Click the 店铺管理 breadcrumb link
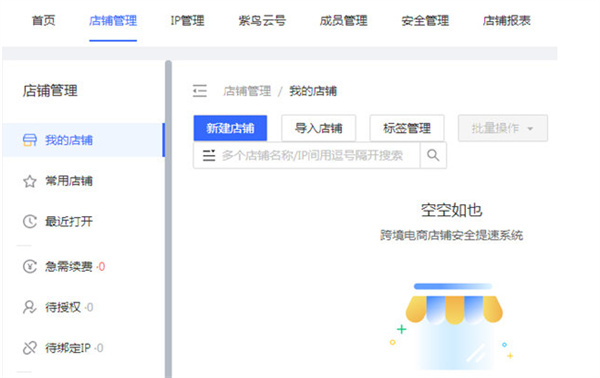Screen dimensions: 600x378 (x=247, y=91)
